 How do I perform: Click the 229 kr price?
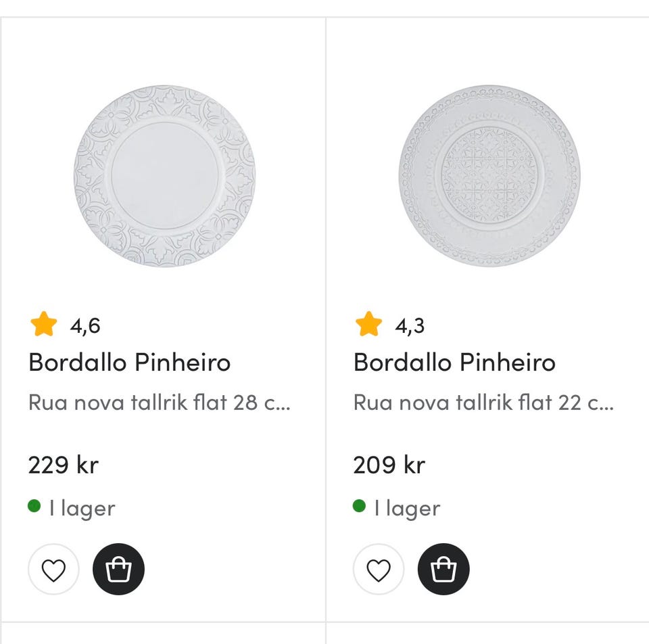pyautogui.click(x=64, y=465)
